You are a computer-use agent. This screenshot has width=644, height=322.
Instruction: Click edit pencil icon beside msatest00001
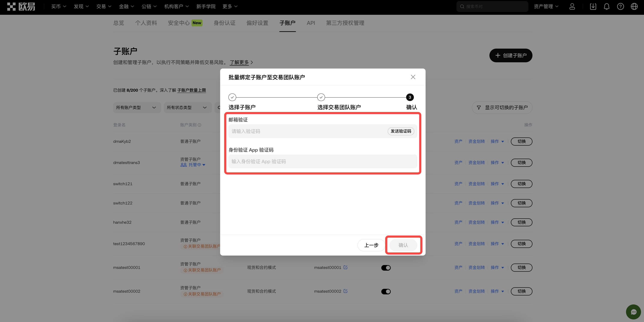(x=346, y=267)
